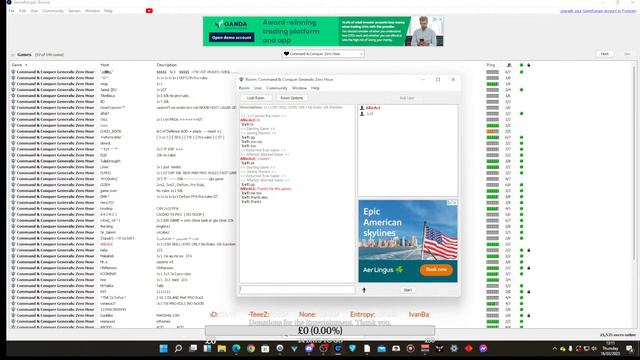
Task: Open the Servers menu in the main window
Action: point(74,11)
